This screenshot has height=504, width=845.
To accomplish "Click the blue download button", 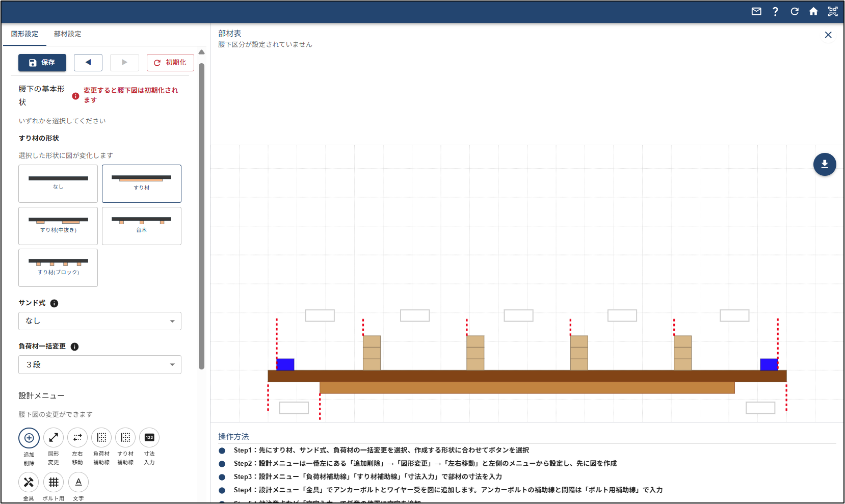I will click(825, 165).
